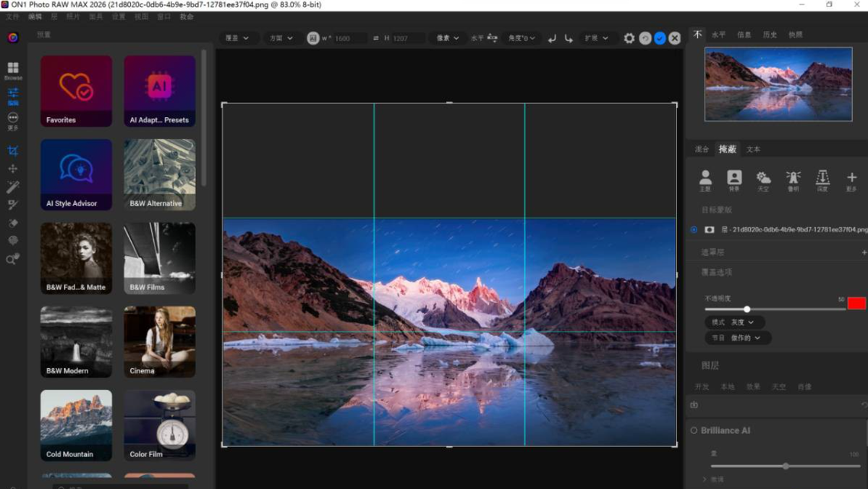Rotate crop with left turn arrow
This screenshot has width=868, height=489.
click(x=552, y=38)
